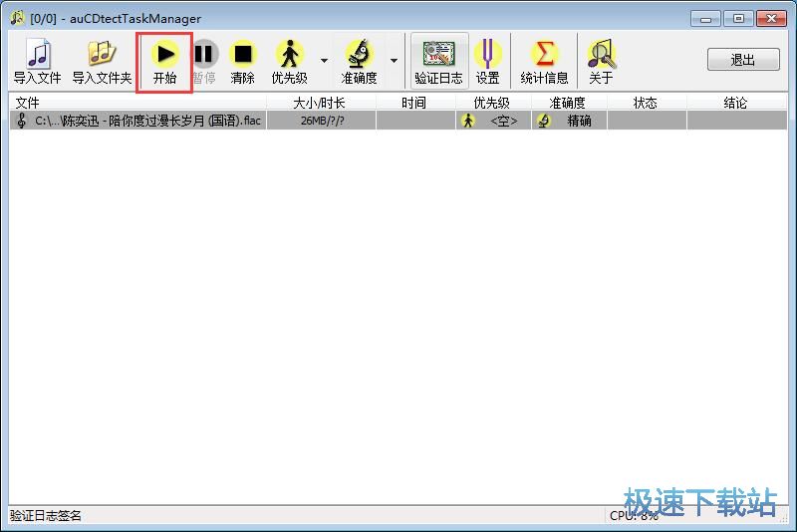Image resolution: width=797 pixels, height=532 pixels.
Task: Click the 优先级 walking man icon
Action: [x=289, y=55]
